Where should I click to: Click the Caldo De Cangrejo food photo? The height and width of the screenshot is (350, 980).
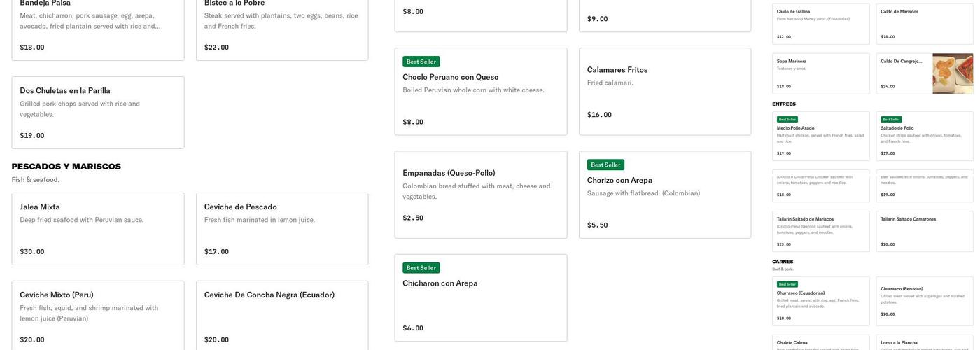[953, 73]
